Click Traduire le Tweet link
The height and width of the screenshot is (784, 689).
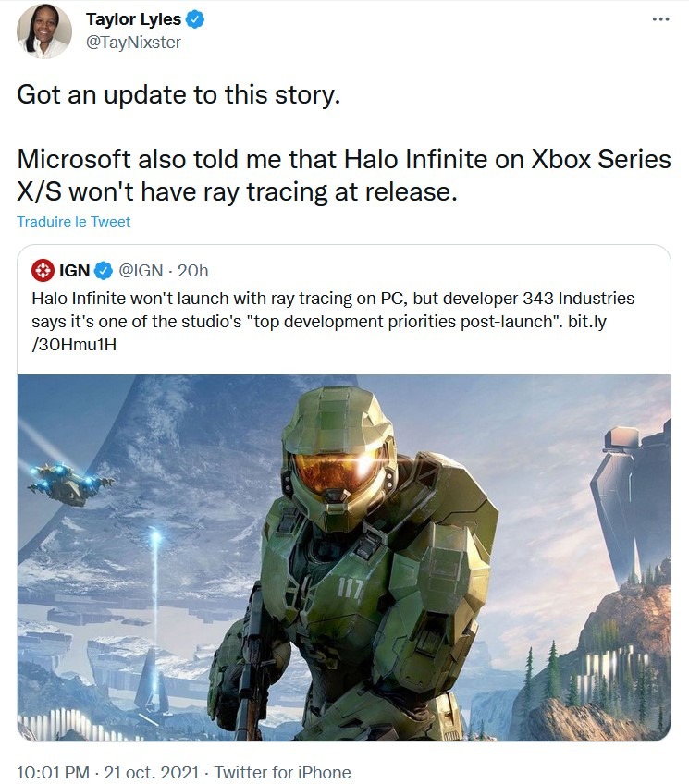(73, 222)
